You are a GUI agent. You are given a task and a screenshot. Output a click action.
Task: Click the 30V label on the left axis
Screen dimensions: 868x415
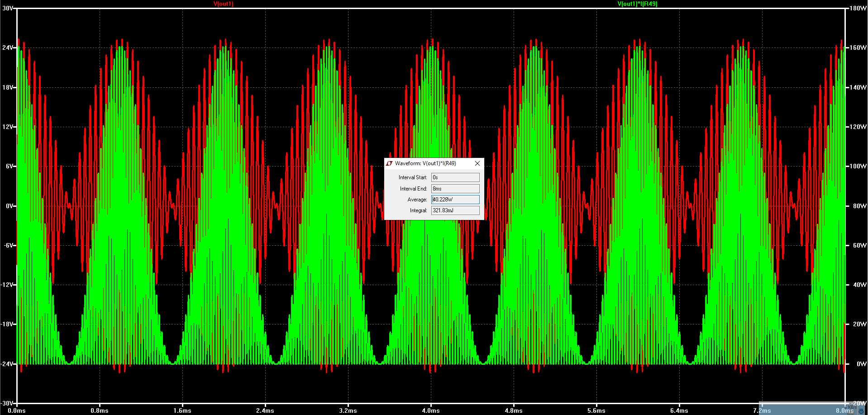pyautogui.click(x=8, y=8)
